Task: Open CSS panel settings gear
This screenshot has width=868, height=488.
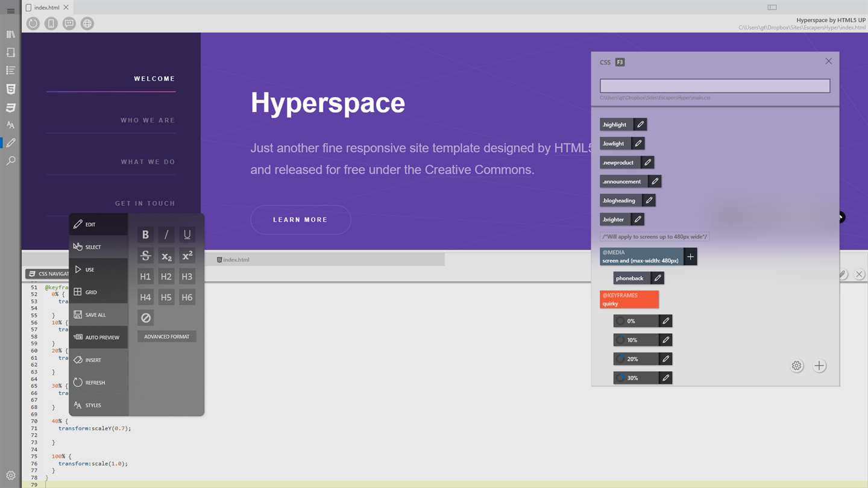Action: tap(797, 366)
